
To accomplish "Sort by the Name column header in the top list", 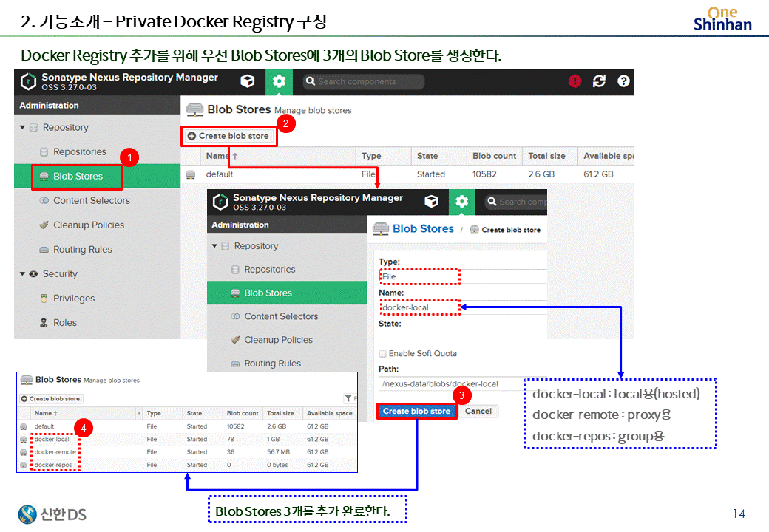I will [277, 156].
